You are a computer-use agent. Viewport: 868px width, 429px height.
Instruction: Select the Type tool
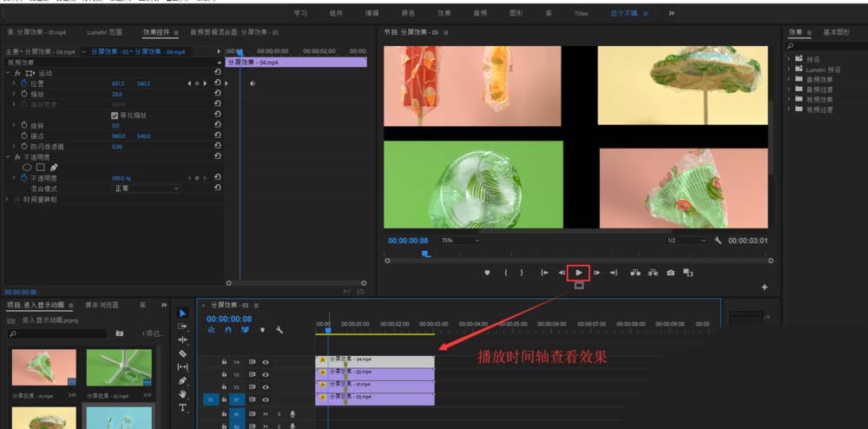[x=182, y=408]
